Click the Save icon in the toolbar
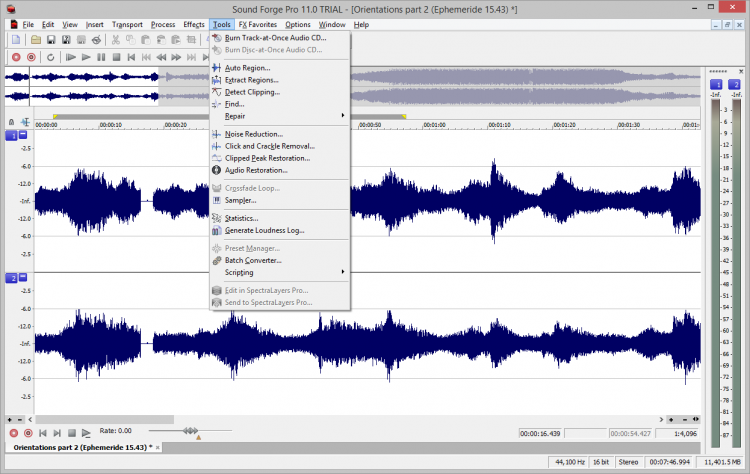Image resolution: width=750 pixels, height=474 pixels. [51, 40]
